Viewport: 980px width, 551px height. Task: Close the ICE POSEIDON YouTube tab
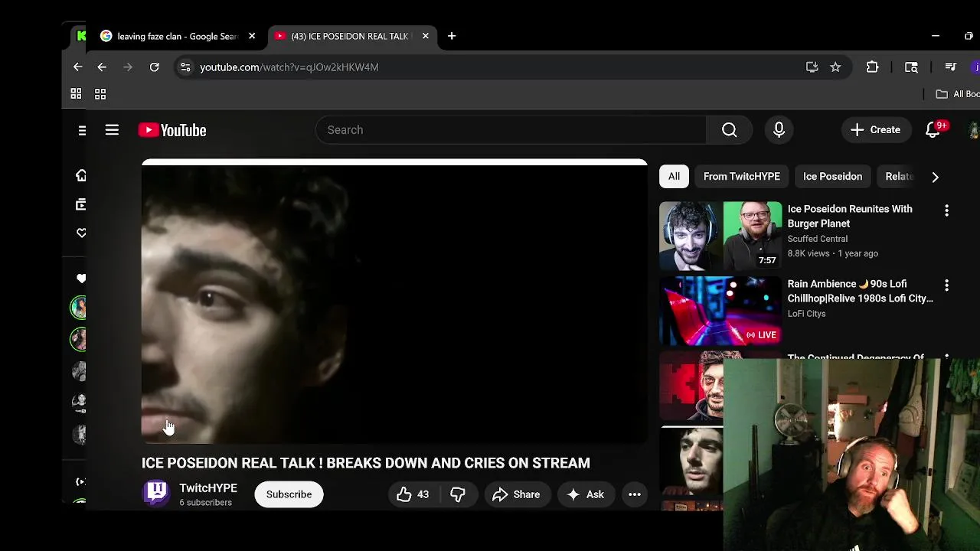[426, 36]
